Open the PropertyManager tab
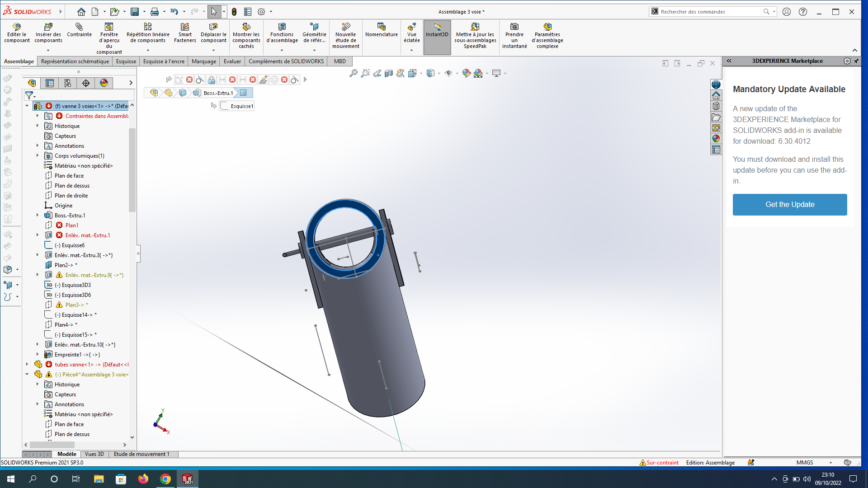The height and width of the screenshot is (488, 868). pyautogui.click(x=50, y=83)
